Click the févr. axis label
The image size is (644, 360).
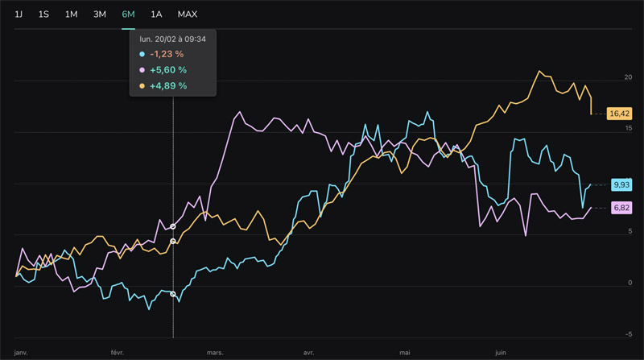[118, 353]
